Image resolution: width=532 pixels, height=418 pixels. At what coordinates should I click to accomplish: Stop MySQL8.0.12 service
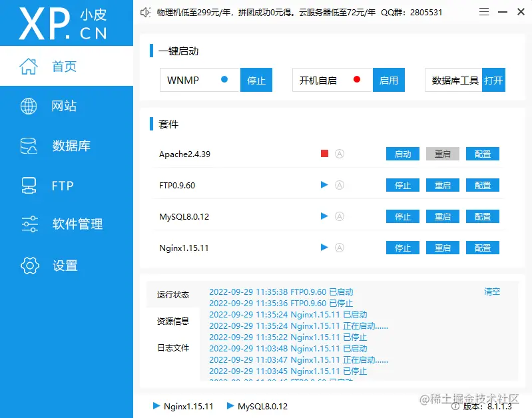403,216
